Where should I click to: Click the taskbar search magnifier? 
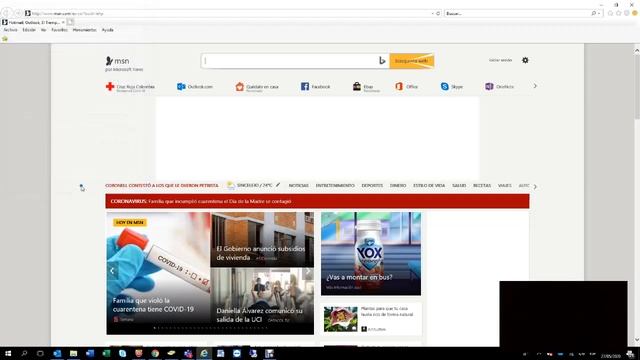point(24,353)
